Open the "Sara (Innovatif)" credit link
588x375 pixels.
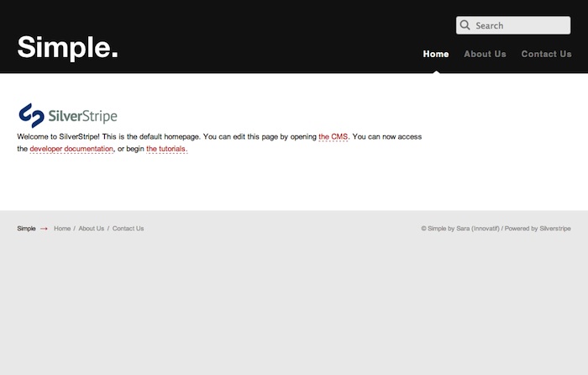[477, 229]
